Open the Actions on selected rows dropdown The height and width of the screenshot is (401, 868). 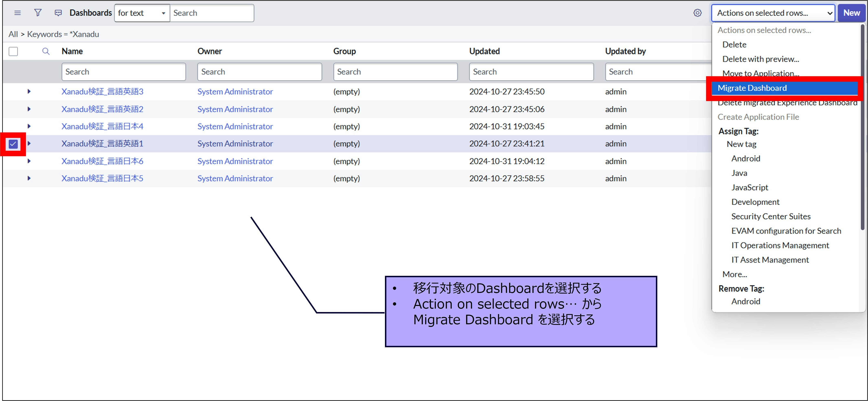tap(773, 13)
